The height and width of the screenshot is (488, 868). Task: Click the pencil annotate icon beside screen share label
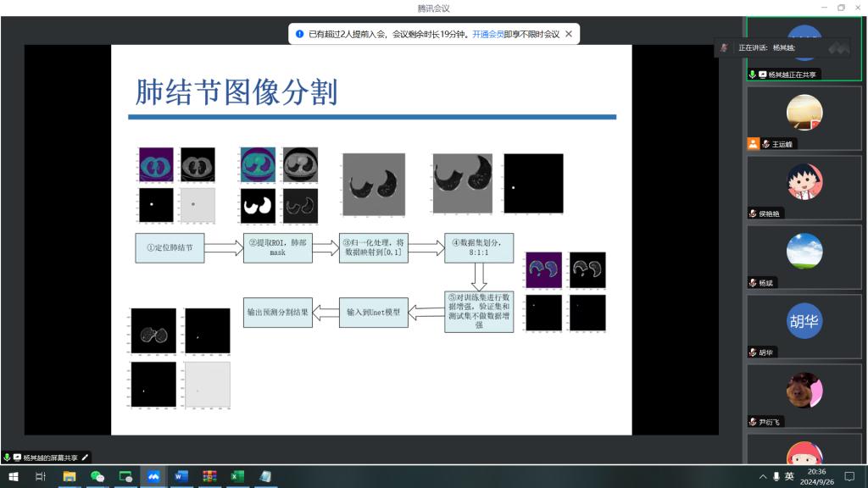(85, 457)
